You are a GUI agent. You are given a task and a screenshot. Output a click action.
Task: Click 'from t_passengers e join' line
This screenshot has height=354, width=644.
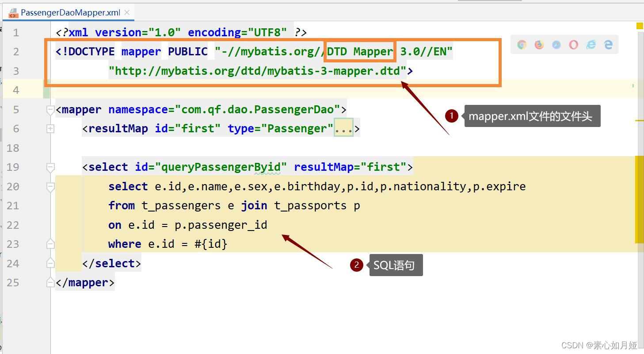(x=234, y=205)
